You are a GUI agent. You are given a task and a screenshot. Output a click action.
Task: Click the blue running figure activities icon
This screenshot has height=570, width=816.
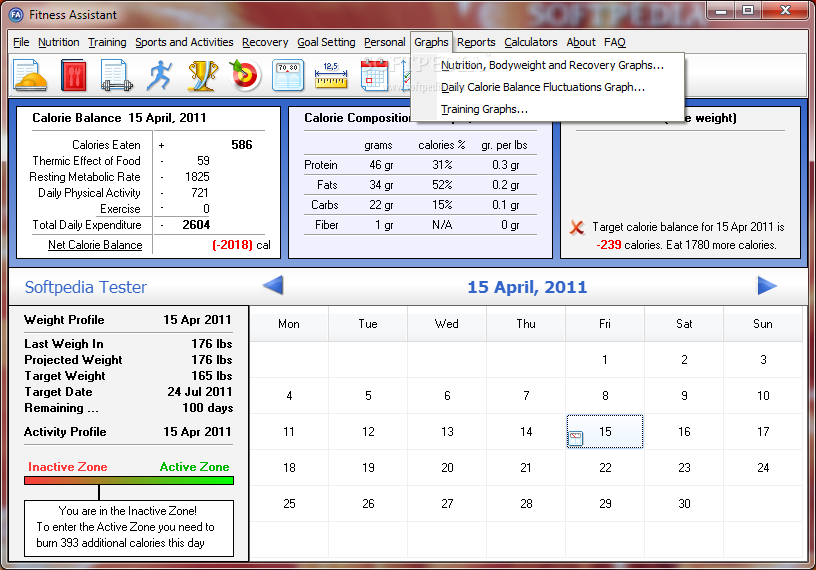tap(159, 75)
